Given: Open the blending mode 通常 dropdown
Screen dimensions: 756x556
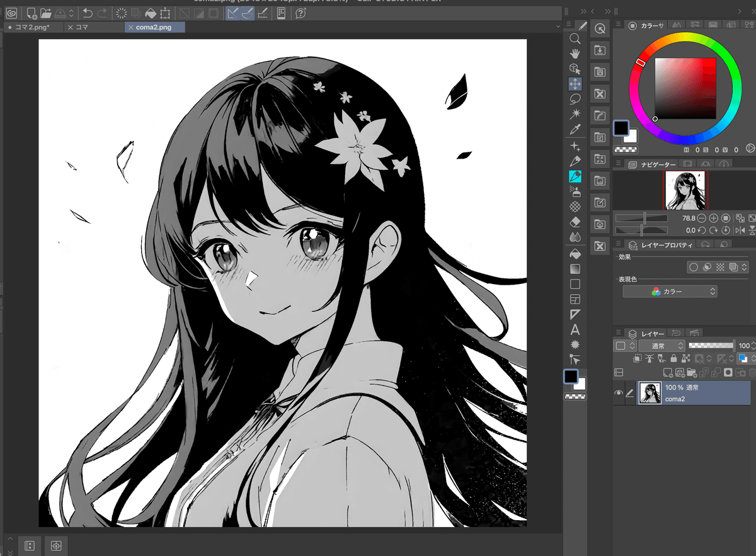Looking at the screenshot, I should pos(661,346).
